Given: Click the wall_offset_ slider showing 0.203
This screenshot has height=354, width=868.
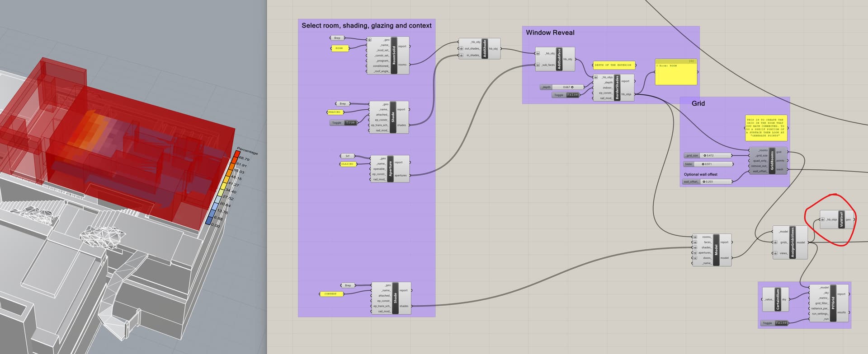Looking at the screenshot, I should coord(708,182).
